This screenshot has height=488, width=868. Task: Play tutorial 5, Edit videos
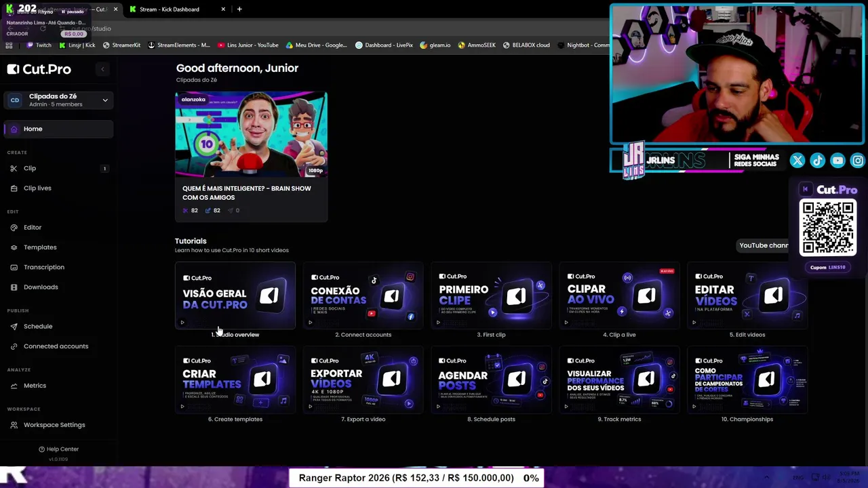pyautogui.click(x=747, y=296)
